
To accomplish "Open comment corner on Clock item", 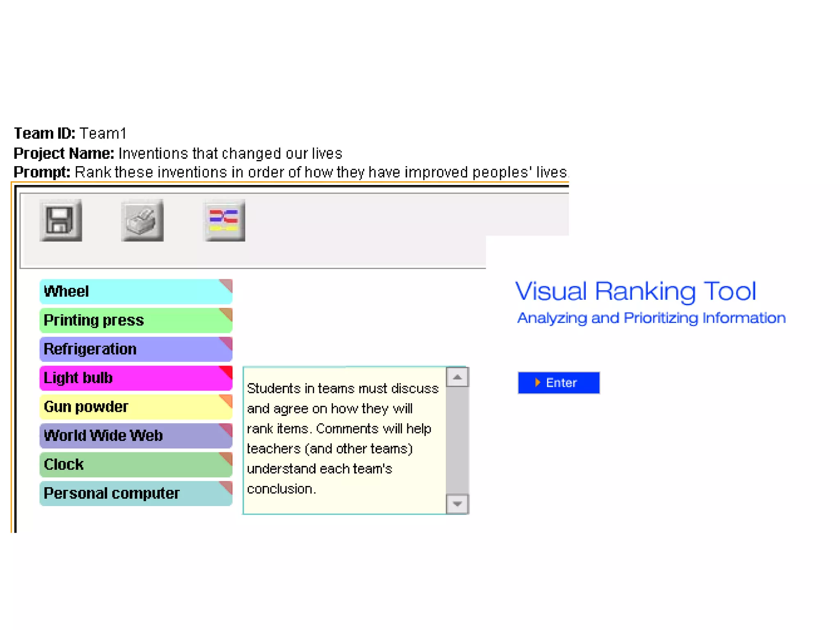I will click(x=228, y=457).
